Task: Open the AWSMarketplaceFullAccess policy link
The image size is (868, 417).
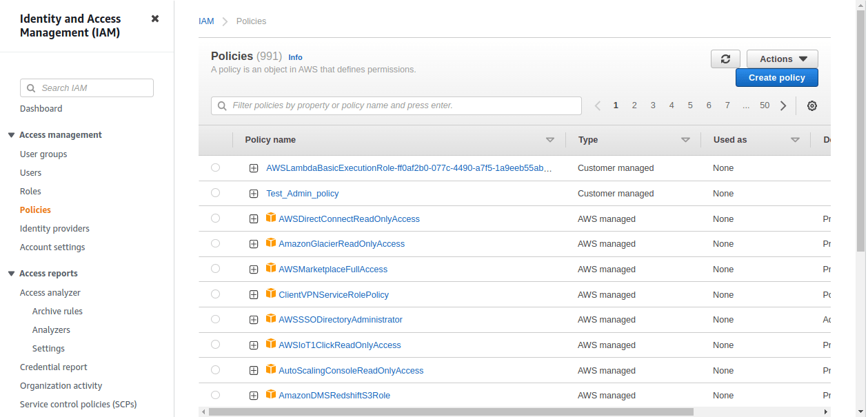Action: tap(333, 269)
